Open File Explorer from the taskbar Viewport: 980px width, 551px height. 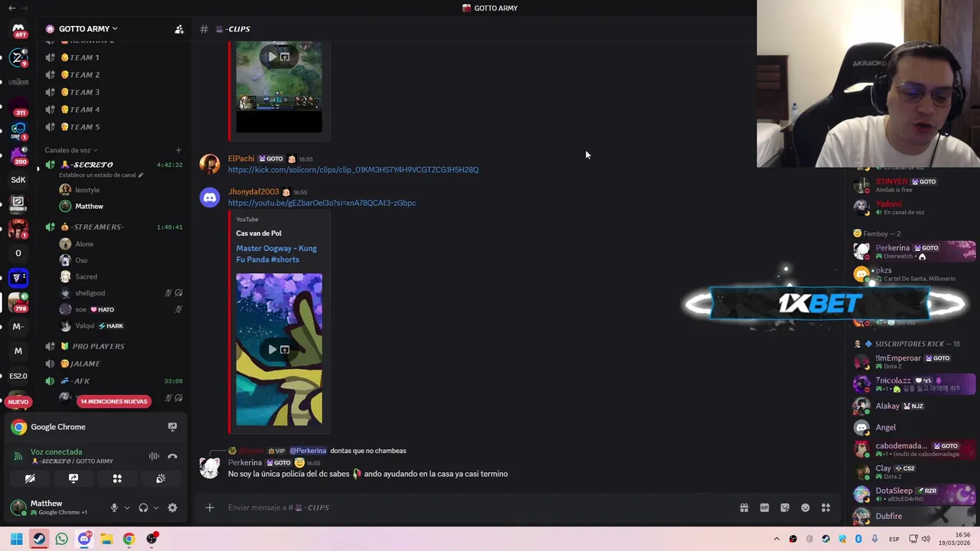[106, 539]
